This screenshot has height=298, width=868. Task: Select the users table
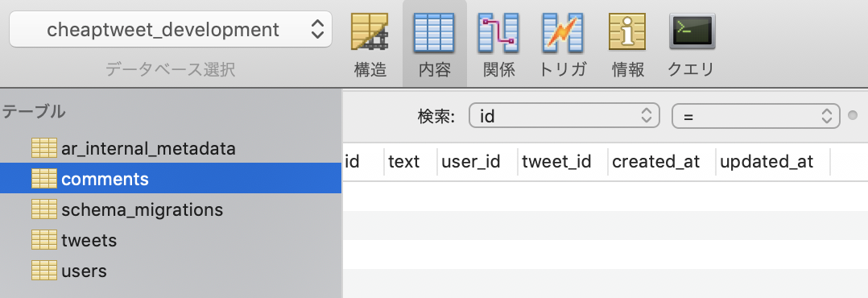tap(171, 271)
